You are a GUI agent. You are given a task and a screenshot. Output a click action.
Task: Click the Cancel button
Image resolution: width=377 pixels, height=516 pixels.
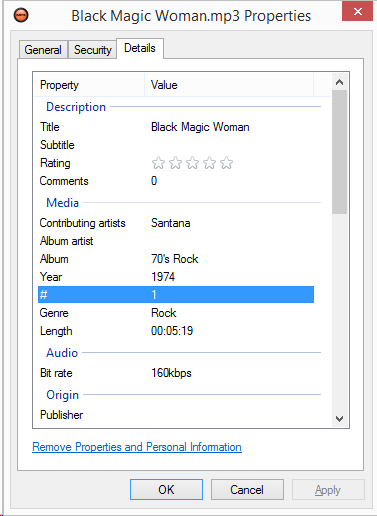[247, 490]
